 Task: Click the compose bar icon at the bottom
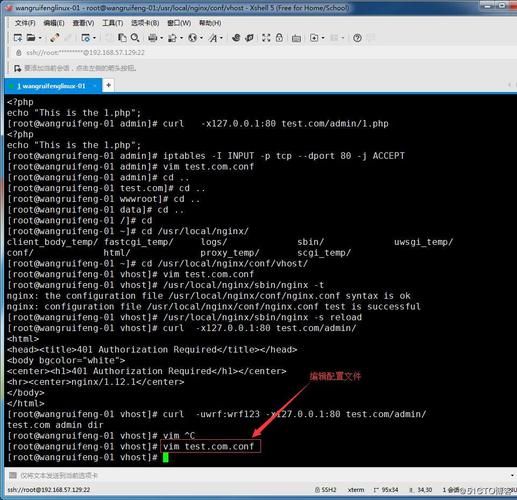coord(13,475)
